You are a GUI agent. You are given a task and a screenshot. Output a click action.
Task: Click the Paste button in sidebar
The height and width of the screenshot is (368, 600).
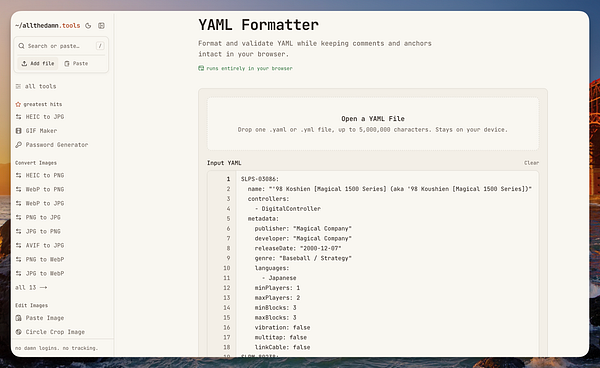point(76,64)
